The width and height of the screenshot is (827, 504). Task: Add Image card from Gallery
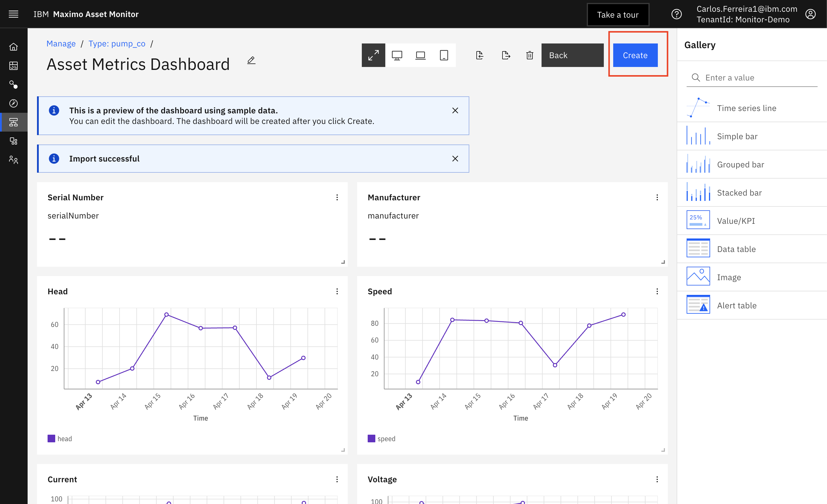tap(752, 277)
